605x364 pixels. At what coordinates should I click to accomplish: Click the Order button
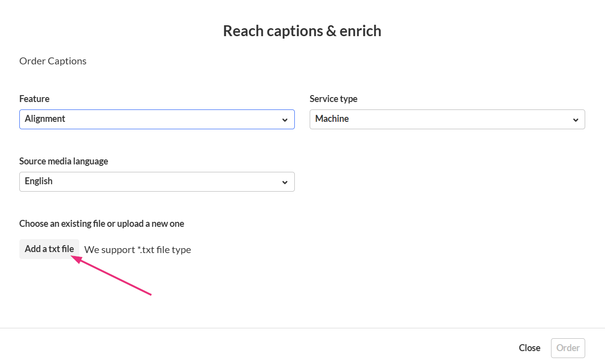tap(568, 348)
